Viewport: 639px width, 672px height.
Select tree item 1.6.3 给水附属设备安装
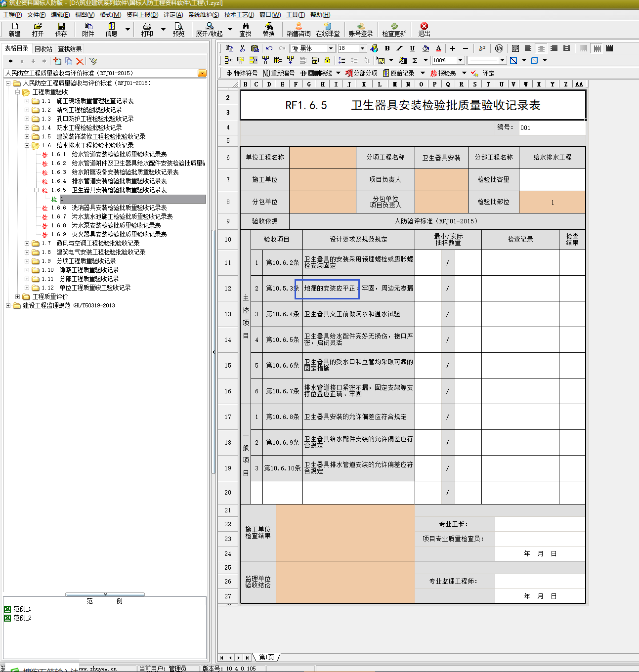[115, 172]
